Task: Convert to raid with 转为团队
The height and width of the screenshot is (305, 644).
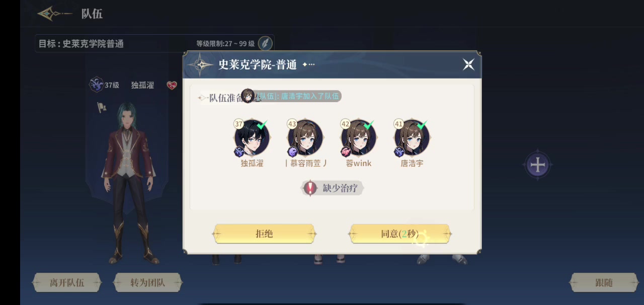Action: point(148,283)
